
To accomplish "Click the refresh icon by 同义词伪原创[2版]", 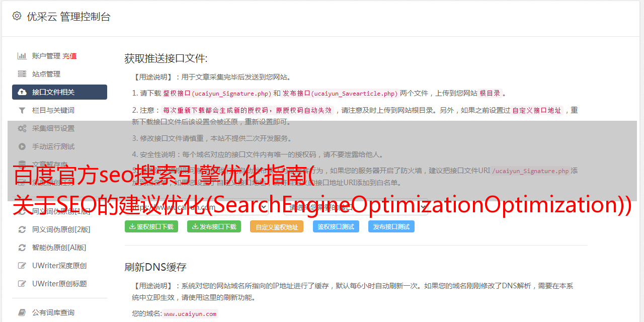I will tap(22, 229).
